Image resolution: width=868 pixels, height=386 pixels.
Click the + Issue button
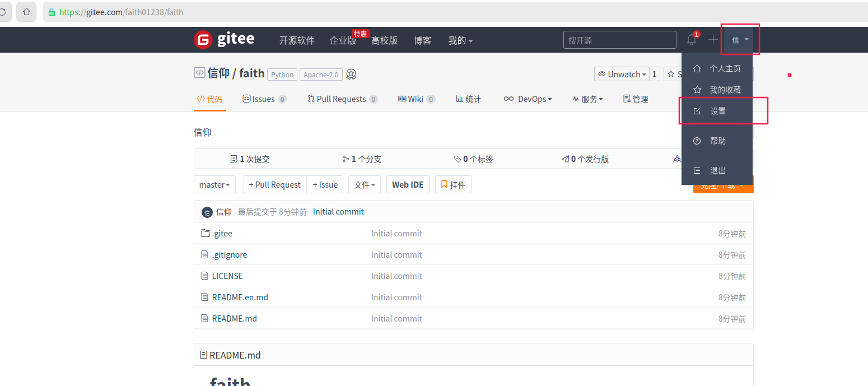(325, 184)
